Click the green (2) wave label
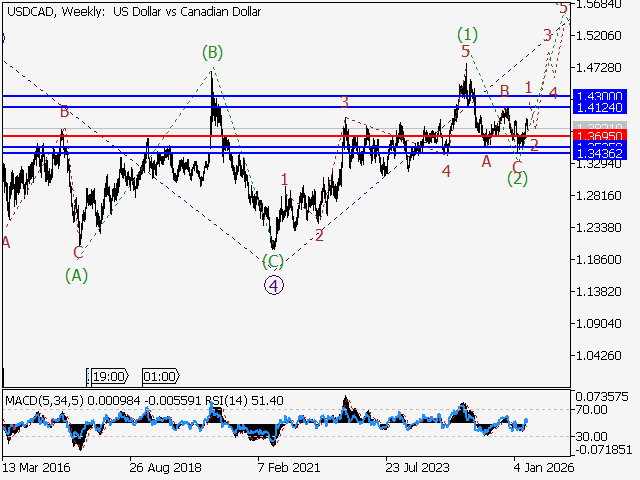 tap(517, 178)
